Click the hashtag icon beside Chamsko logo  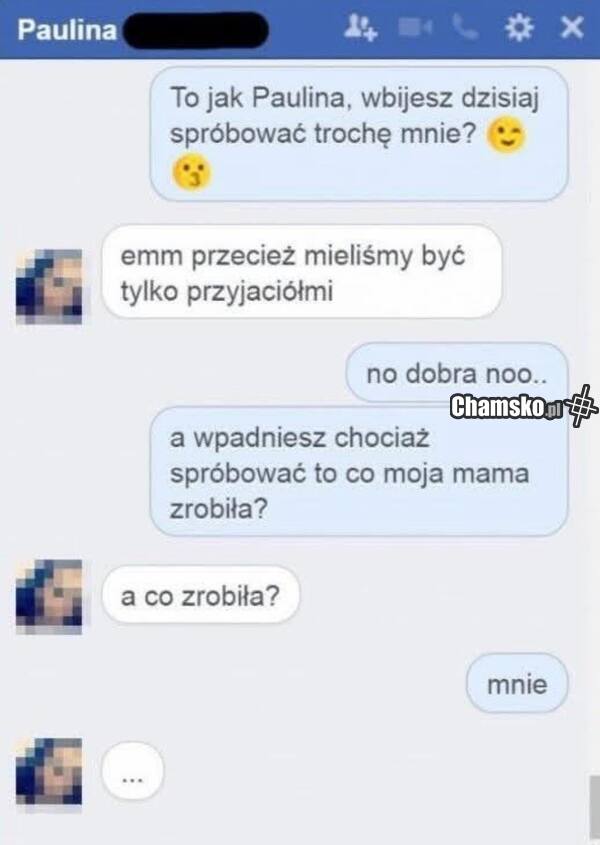582,406
